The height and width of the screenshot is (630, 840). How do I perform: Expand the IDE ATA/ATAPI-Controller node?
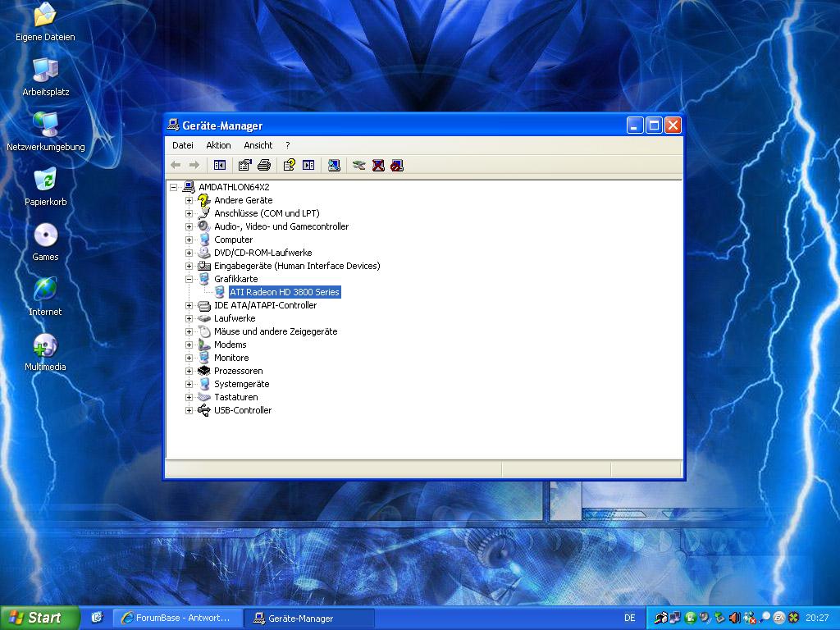[x=189, y=305]
